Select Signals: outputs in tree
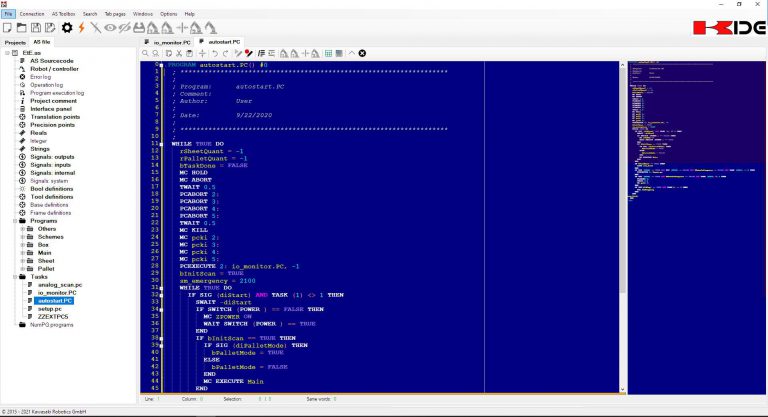 click(x=52, y=157)
